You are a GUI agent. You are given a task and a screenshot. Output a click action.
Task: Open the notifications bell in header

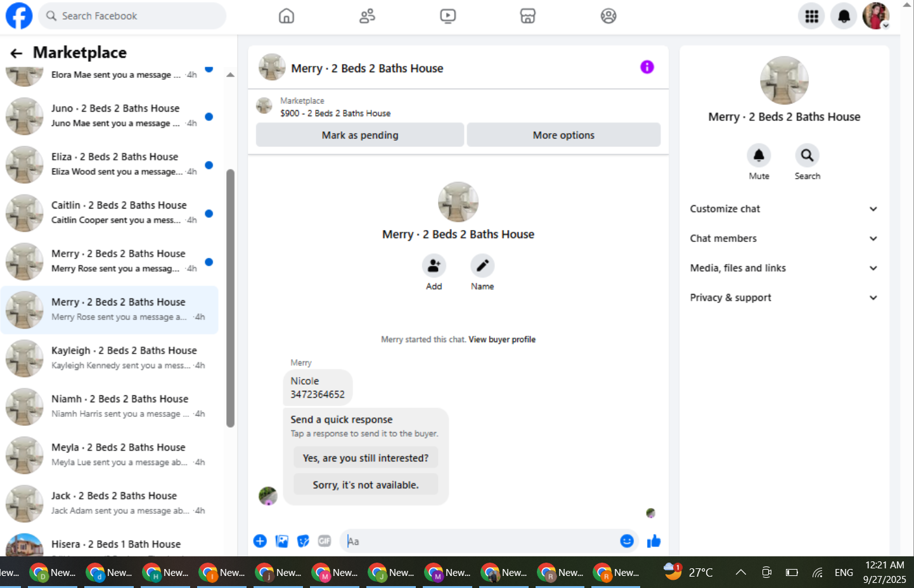(844, 16)
